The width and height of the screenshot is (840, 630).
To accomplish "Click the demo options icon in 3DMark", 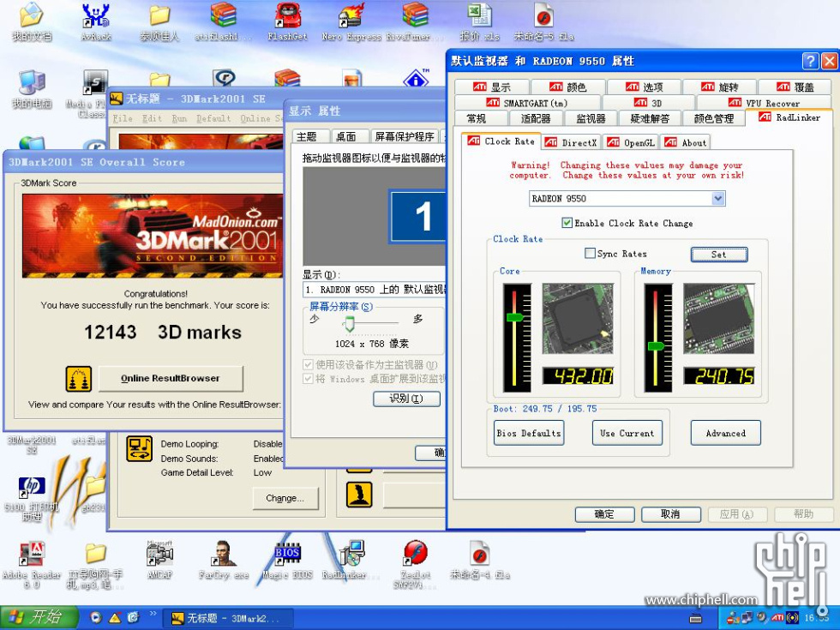I will [139, 448].
